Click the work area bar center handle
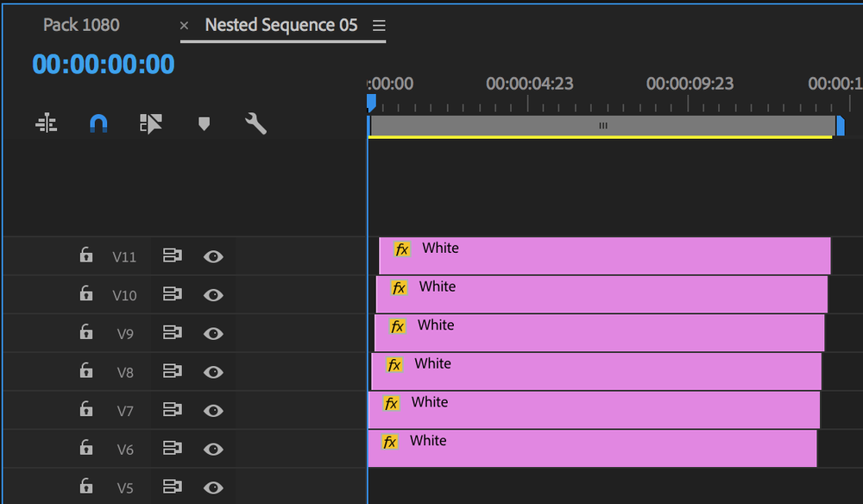Image resolution: width=863 pixels, height=504 pixels. 603,126
